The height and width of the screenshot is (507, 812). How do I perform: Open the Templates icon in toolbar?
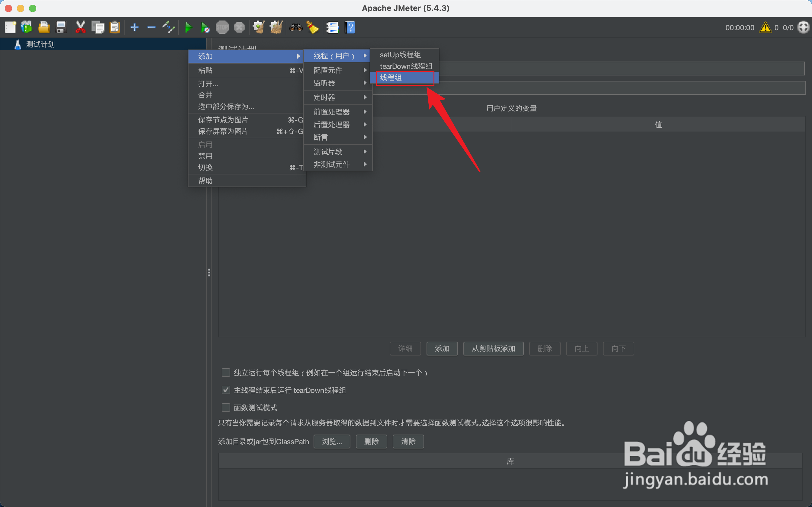coord(27,27)
